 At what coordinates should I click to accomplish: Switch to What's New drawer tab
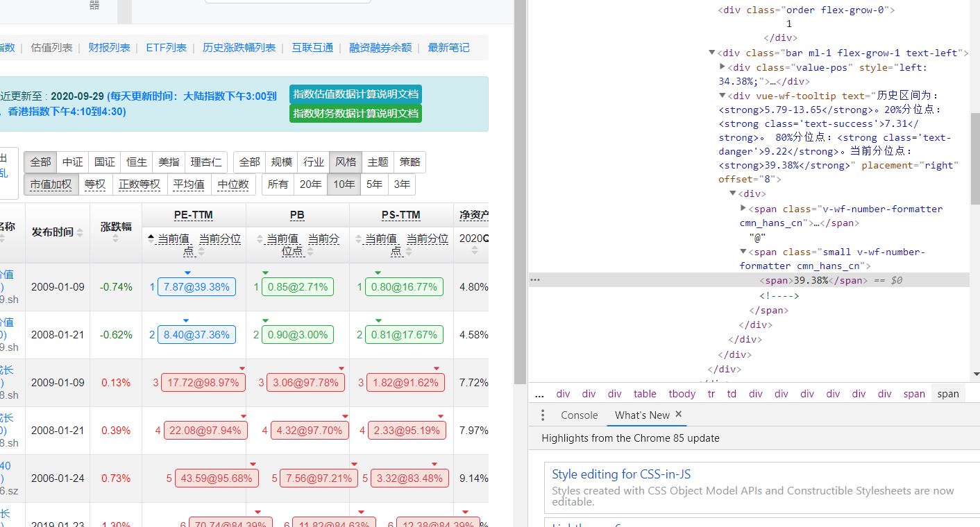(x=642, y=415)
